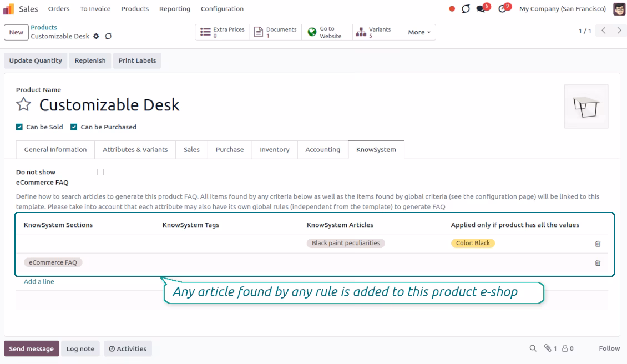Screen dimensions: 627x364
Task: Open Extra Prices smart button
Action: tap(223, 32)
